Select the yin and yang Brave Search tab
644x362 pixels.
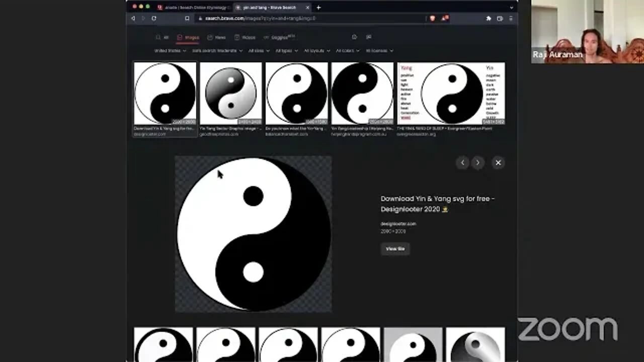point(272,8)
